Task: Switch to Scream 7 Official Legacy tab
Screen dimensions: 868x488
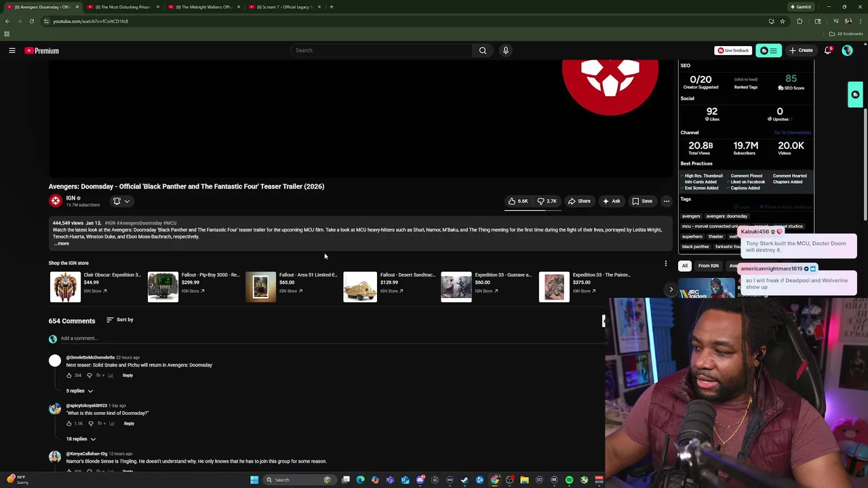Action: 284,7
